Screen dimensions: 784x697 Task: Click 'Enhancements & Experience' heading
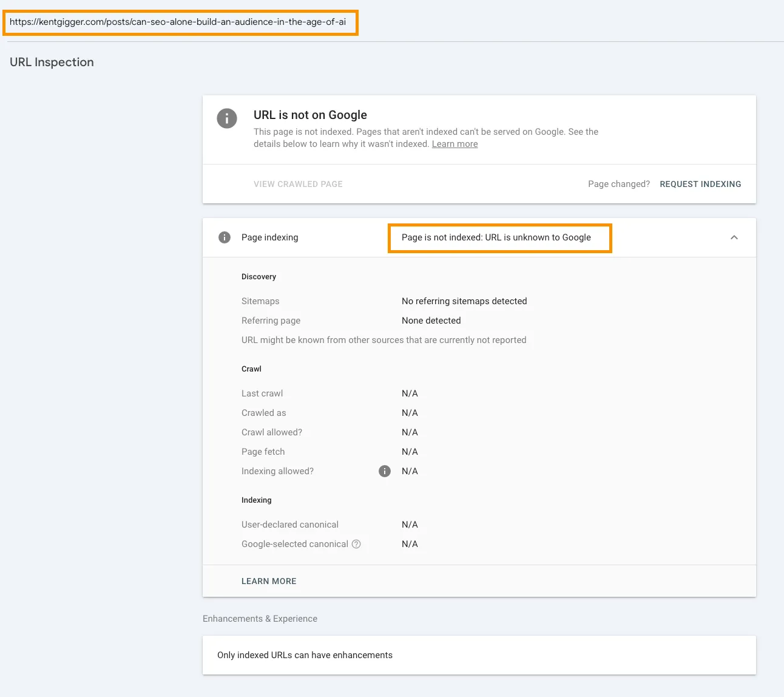click(x=260, y=619)
